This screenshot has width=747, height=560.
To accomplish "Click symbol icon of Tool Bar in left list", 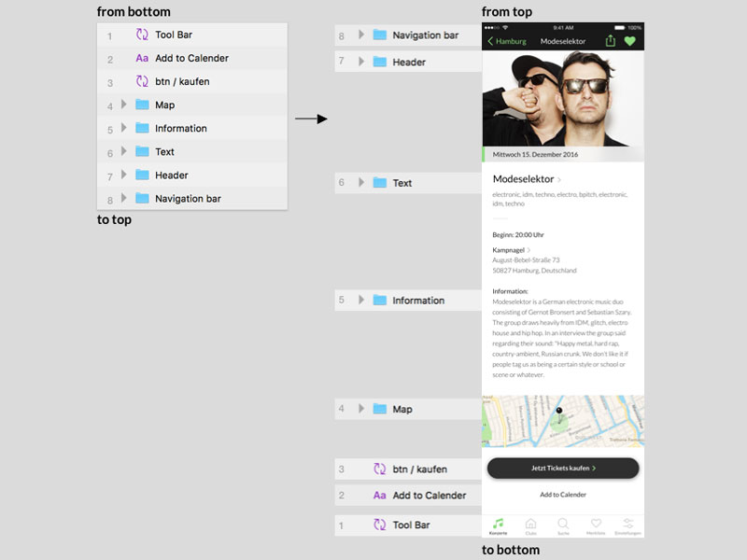I will (142, 35).
